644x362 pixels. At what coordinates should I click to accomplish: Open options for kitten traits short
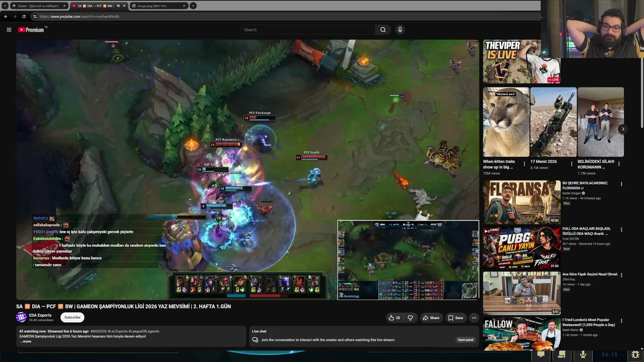click(x=524, y=164)
